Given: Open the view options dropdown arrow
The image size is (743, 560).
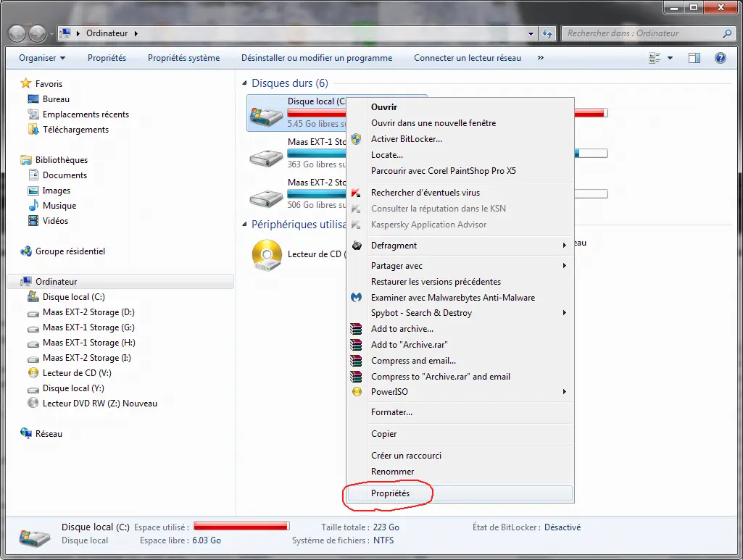Looking at the screenshot, I should click(670, 58).
